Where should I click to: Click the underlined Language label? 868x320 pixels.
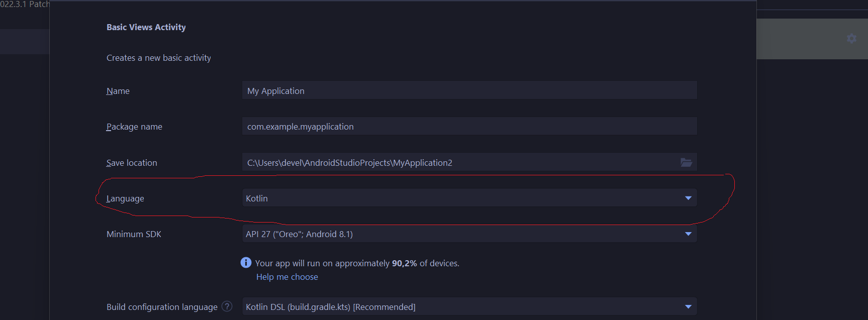click(125, 198)
